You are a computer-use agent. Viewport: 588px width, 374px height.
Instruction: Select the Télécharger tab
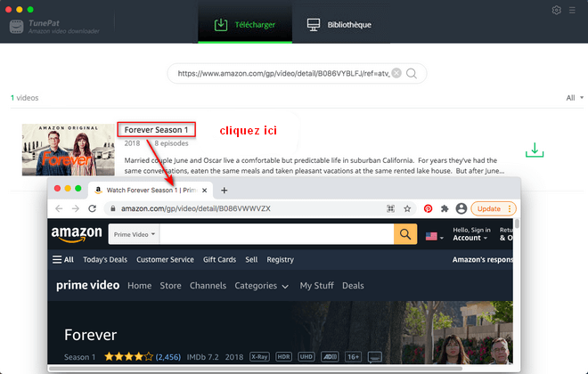(244, 24)
